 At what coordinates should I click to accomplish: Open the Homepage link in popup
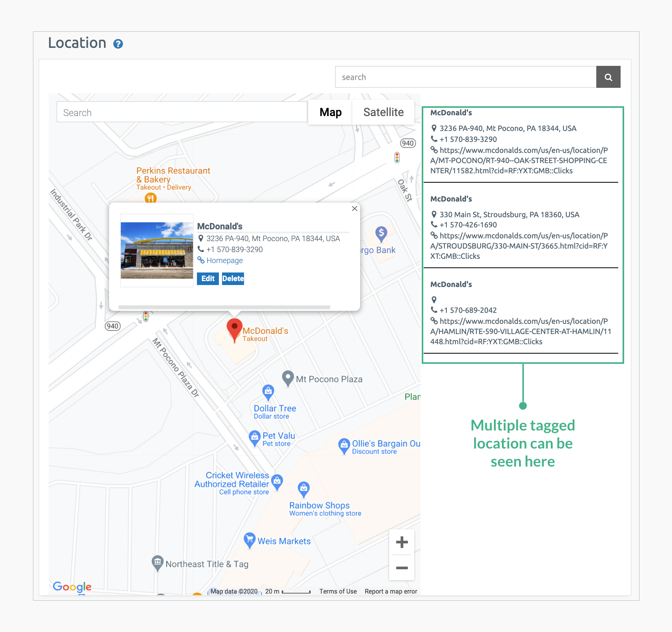click(224, 260)
